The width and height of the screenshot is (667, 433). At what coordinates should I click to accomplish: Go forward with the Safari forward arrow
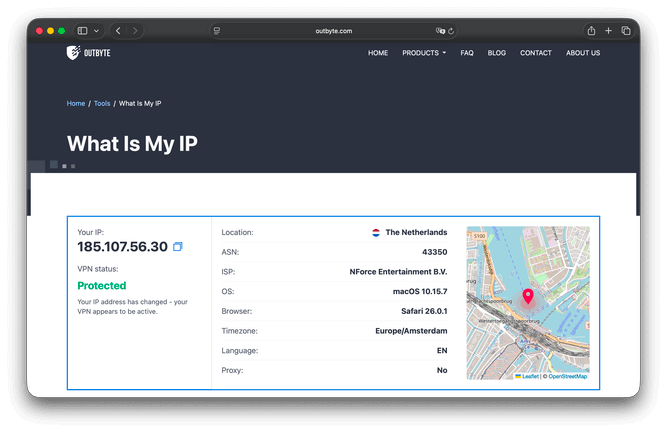tap(135, 31)
